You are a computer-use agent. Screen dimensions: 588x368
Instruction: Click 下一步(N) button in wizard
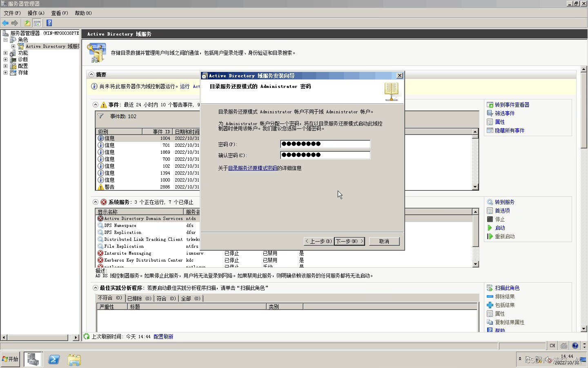(350, 241)
